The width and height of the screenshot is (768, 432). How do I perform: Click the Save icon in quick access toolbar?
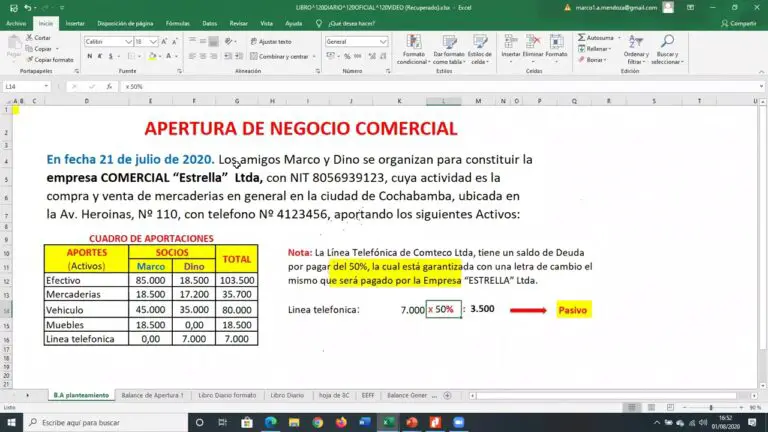pyautogui.click(x=13, y=8)
